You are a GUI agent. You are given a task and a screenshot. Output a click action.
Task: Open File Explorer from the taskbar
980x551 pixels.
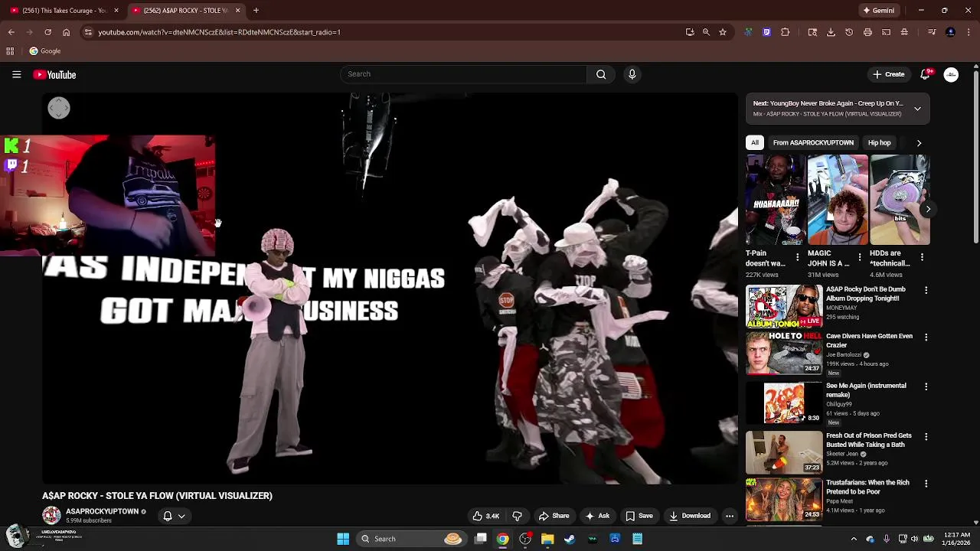pyautogui.click(x=547, y=539)
